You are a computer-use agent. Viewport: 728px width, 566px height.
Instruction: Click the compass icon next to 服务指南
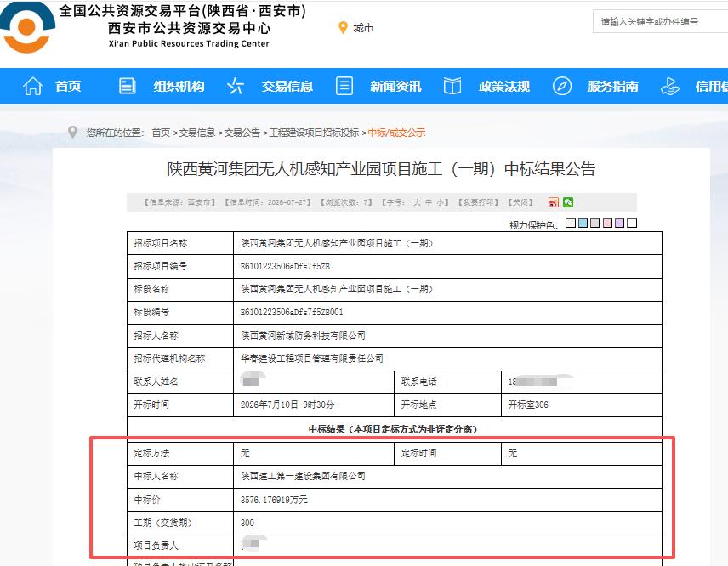[x=562, y=87]
